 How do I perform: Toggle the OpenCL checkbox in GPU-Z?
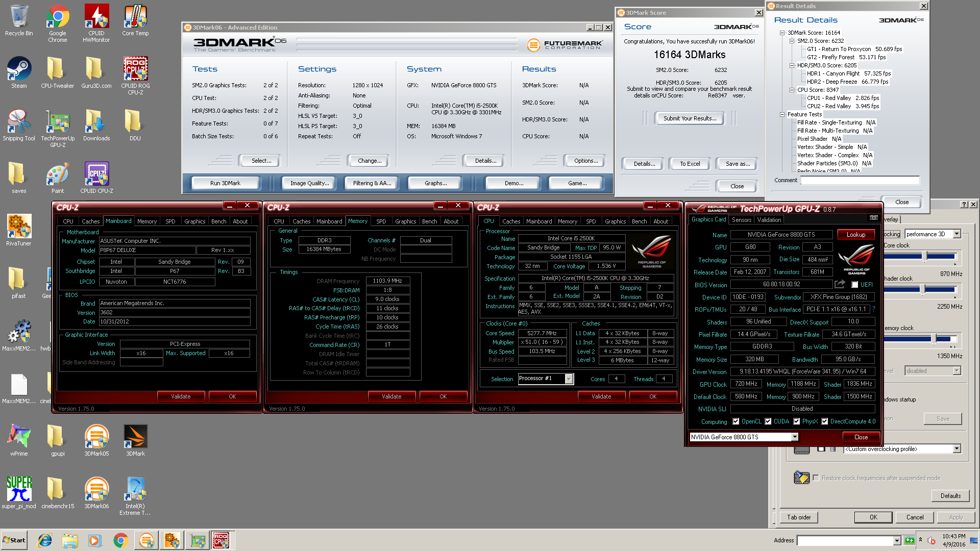(x=736, y=421)
